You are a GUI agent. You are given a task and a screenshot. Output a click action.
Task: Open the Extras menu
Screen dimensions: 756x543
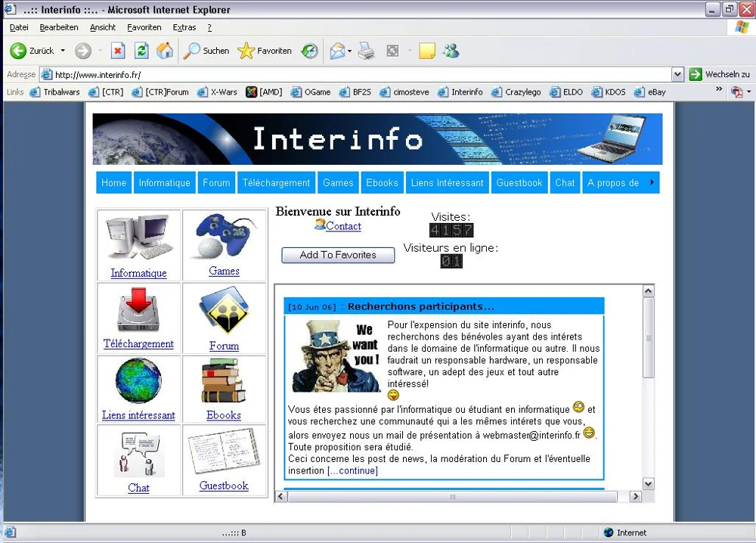pyautogui.click(x=184, y=27)
